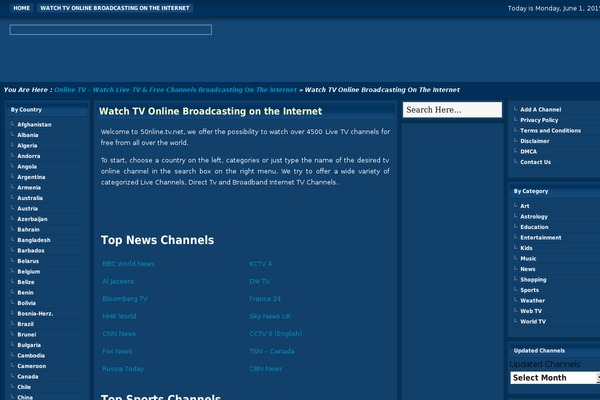Open the Bangladesh country link
The height and width of the screenshot is (400, 600).
[x=34, y=240]
